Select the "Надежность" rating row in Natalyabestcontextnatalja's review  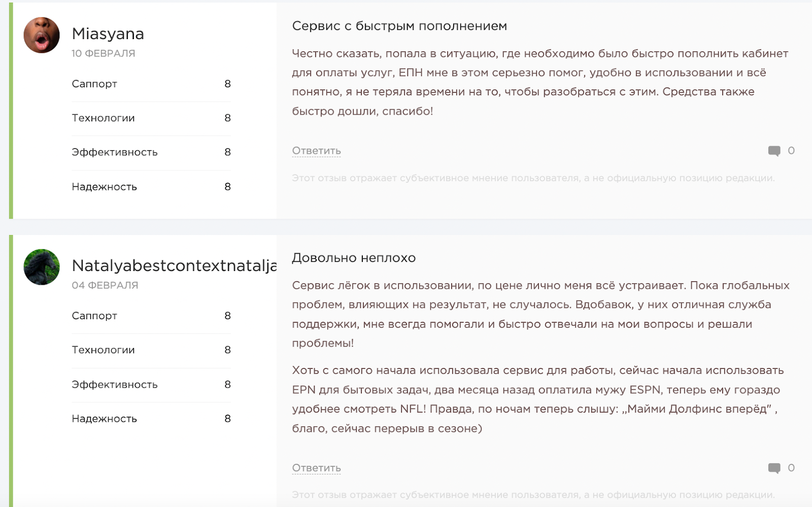(x=151, y=419)
